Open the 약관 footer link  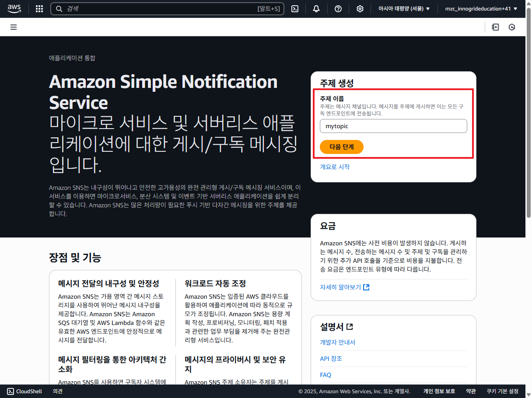click(x=471, y=391)
